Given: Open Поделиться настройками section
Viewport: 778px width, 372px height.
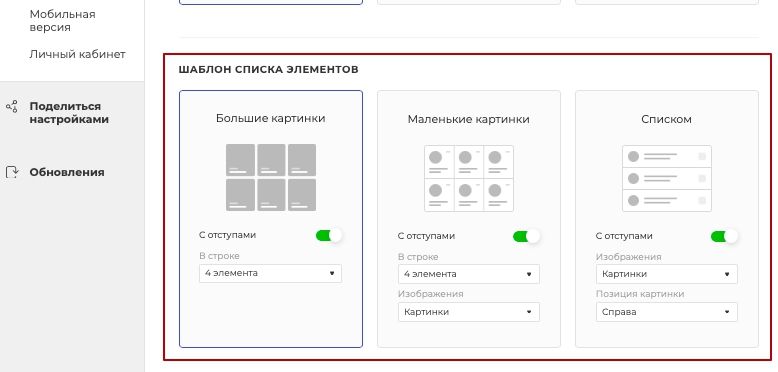Looking at the screenshot, I should coord(69,113).
